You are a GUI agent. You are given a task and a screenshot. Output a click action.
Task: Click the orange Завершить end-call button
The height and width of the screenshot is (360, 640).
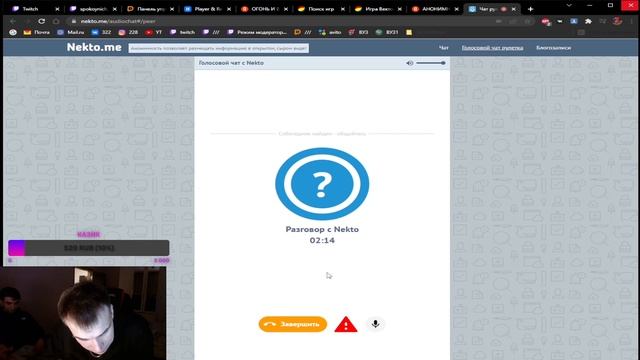pyautogui.click(x=293, y=324)
